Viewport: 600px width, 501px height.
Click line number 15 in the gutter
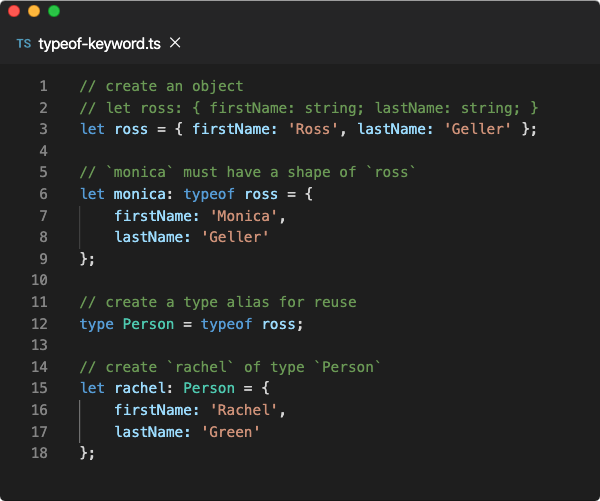tap(39, 388)
